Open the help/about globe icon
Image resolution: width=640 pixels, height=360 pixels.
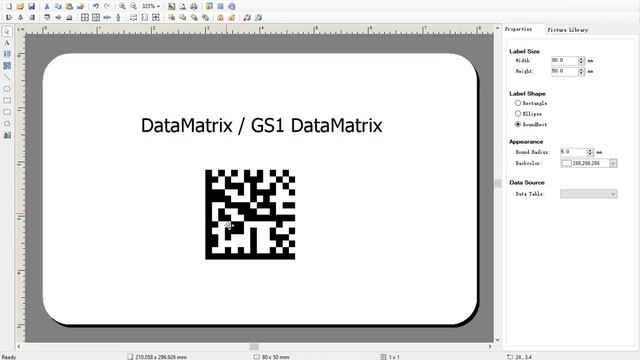[232, 6]
